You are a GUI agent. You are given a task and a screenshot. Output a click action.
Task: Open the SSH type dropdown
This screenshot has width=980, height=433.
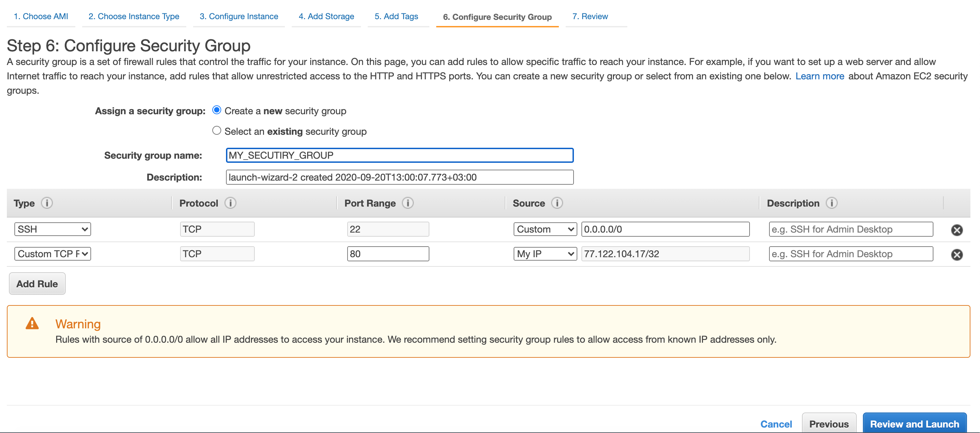pos(52,229)
